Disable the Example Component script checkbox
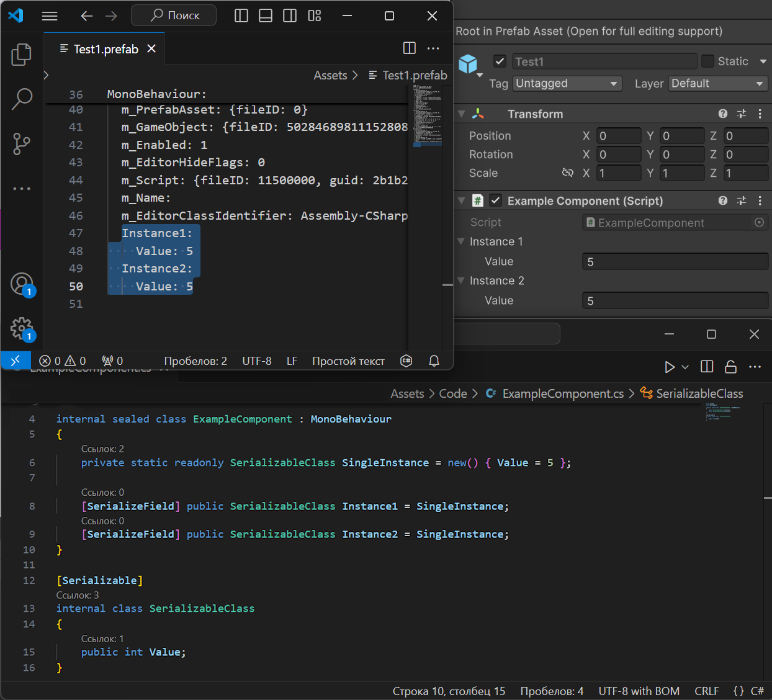772x700 pixels. (x=495, y=200)
